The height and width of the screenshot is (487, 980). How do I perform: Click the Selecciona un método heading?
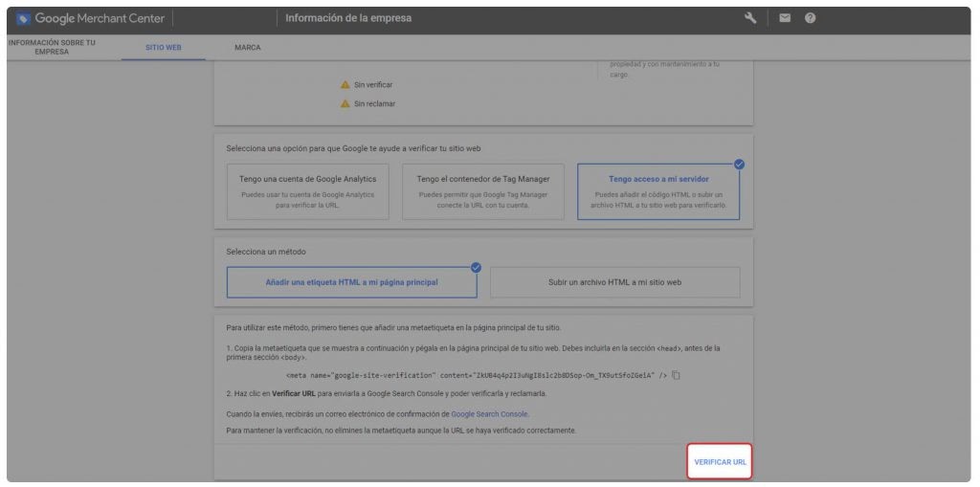tap(266, 252)
